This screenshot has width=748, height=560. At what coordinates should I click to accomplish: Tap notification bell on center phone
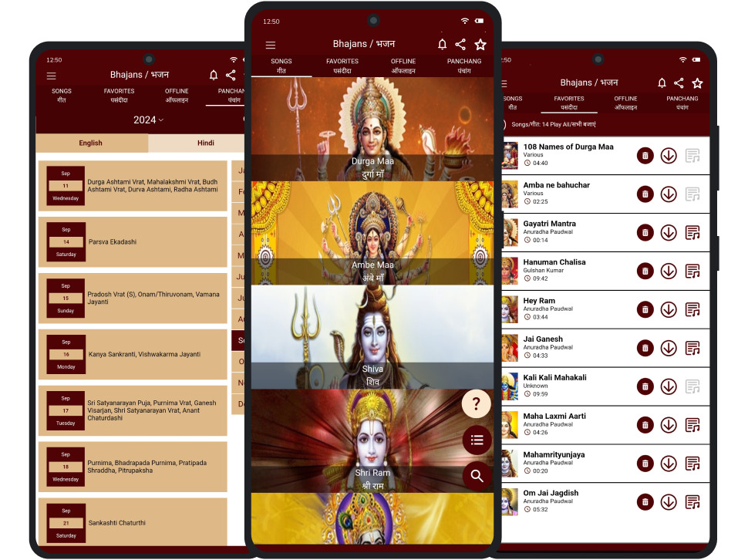point(442,45)
